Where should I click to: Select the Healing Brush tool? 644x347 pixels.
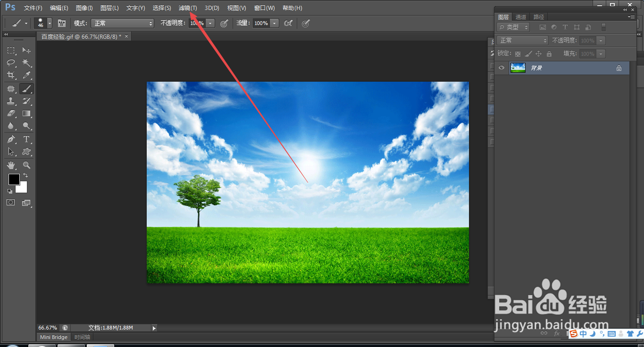tap(11, 89)
